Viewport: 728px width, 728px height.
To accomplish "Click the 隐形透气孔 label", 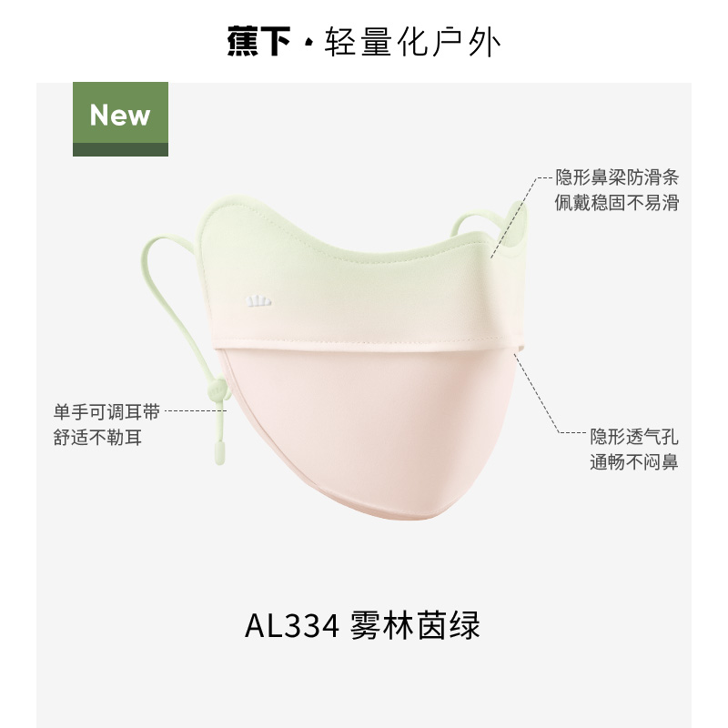I will click(x=634, y=437).
